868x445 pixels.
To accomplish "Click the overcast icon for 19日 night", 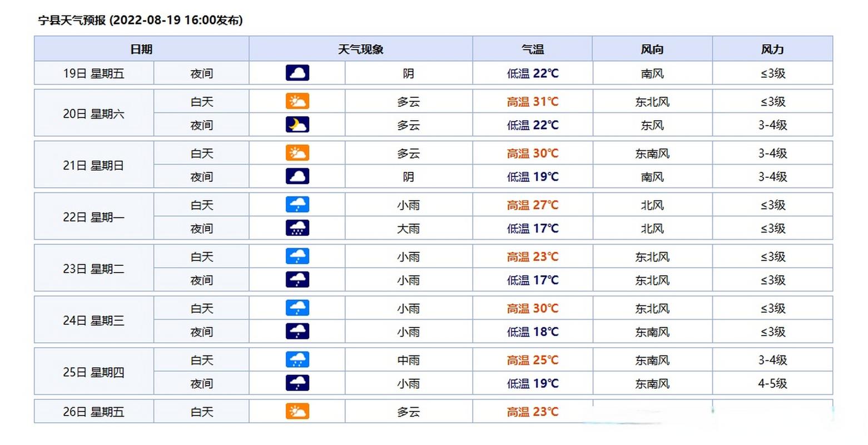I will (x=297, y=73).
